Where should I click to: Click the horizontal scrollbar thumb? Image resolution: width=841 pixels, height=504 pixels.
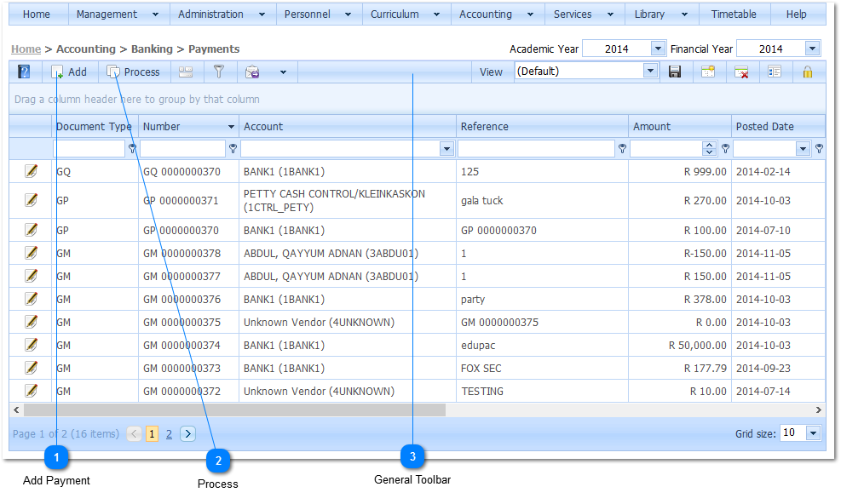[234, 409]
